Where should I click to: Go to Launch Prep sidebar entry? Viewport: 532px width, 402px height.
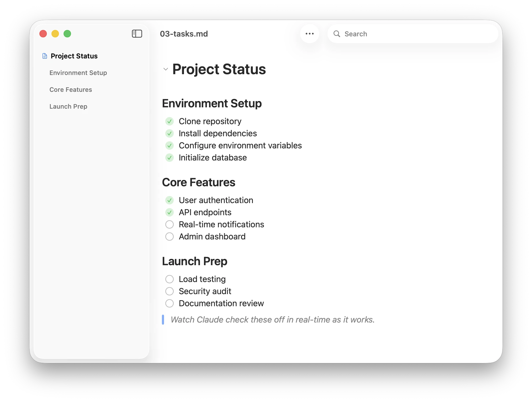[68, 107]
